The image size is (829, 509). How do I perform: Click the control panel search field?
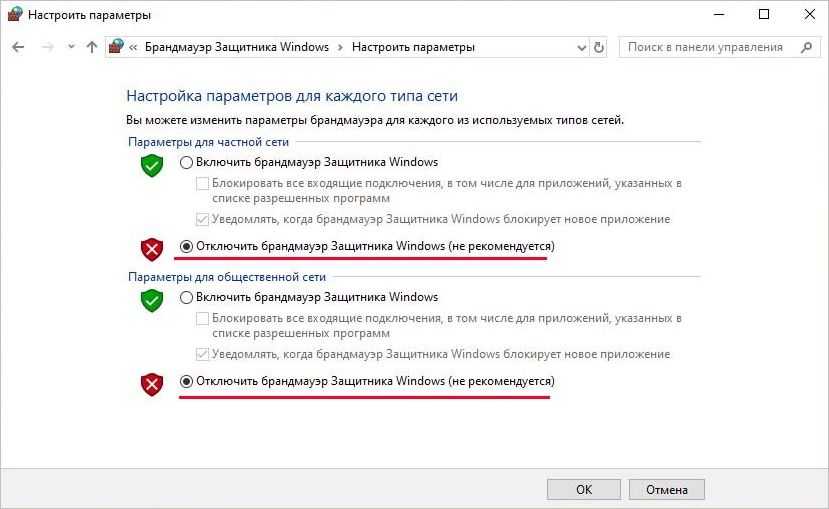click(x=705, y=47)
